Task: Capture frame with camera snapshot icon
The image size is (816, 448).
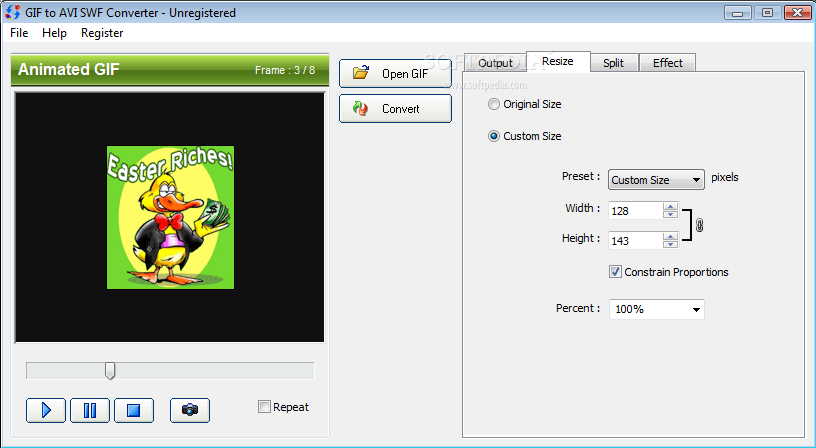Action: pos(190,410)
